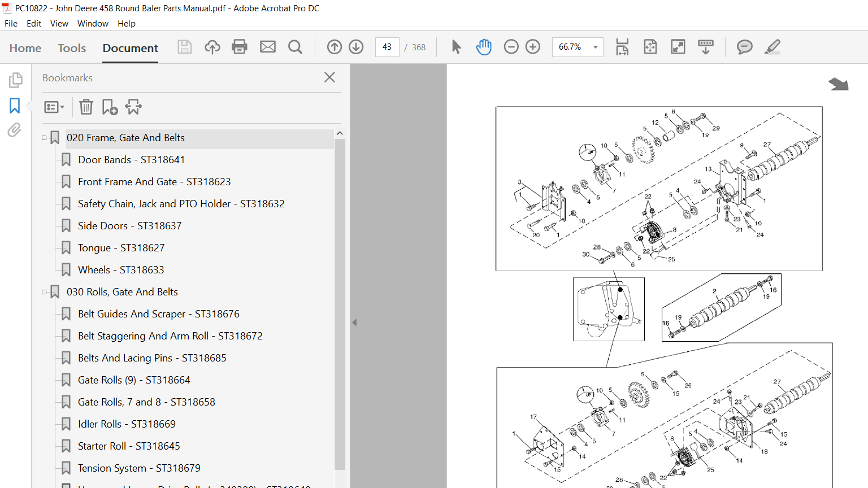868x488 pixels.
Task: Click the page number field
Action: pyautogui.click(x=387, y=47)
